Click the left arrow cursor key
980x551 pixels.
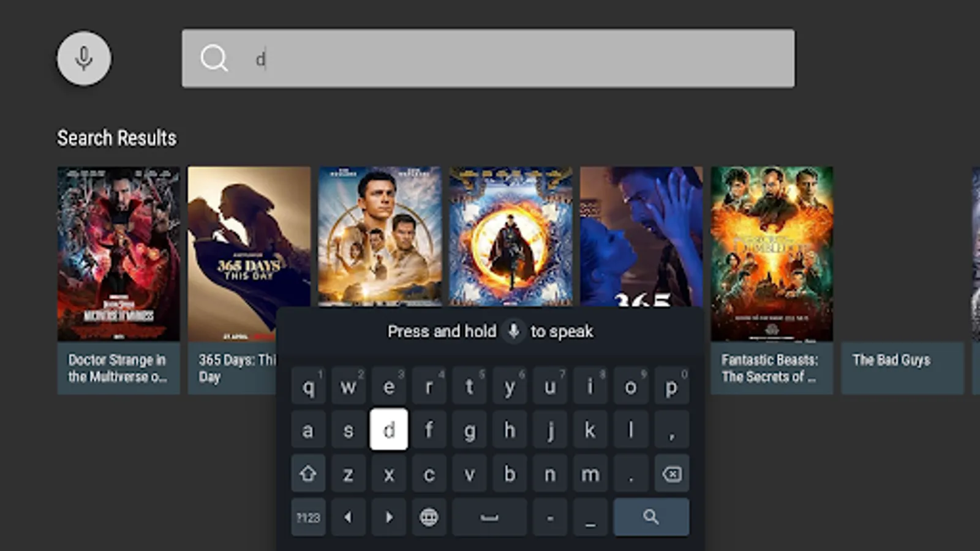[349, 516]
